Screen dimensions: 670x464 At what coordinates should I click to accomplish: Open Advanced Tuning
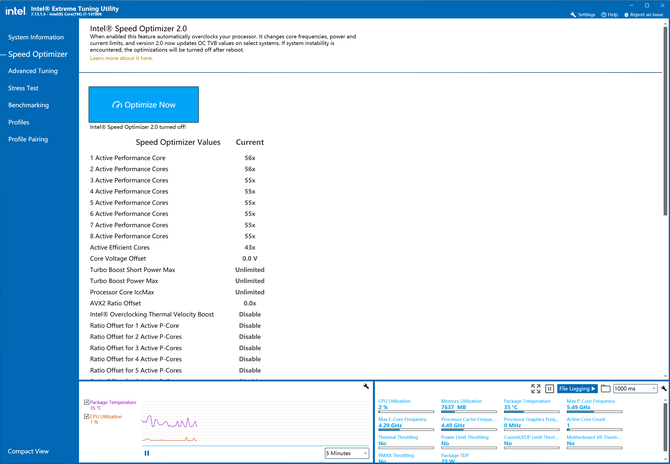click(x=33, y=71)
